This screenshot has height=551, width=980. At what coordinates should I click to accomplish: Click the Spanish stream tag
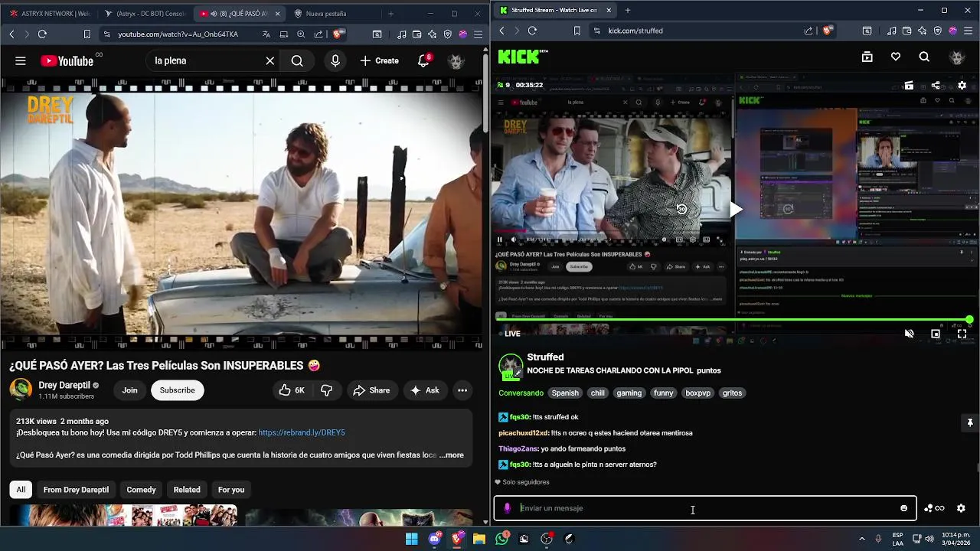click(565, 393)
